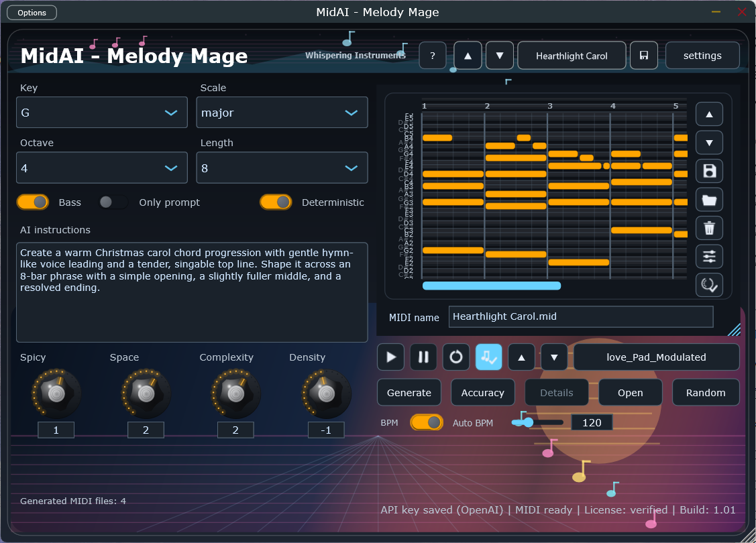Open the love_Pad_Modulated instrument selector
Viewport: 756px width, 543px height.
656,357
